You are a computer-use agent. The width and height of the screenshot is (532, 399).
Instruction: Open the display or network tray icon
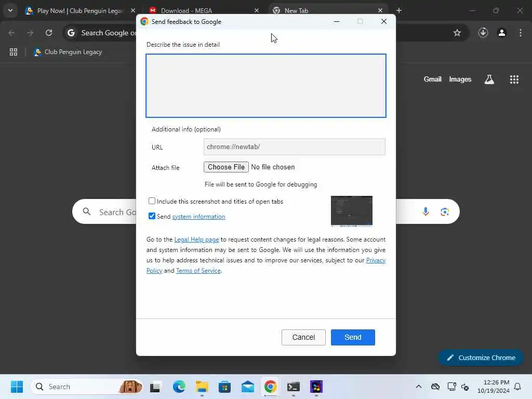(x=451, y=387)
